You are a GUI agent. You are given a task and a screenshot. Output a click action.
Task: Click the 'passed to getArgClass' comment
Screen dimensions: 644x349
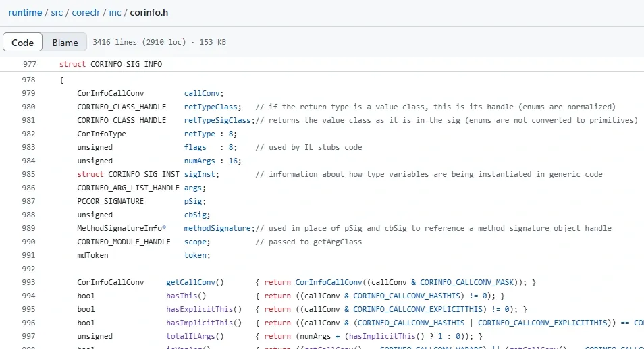point(309,242)
